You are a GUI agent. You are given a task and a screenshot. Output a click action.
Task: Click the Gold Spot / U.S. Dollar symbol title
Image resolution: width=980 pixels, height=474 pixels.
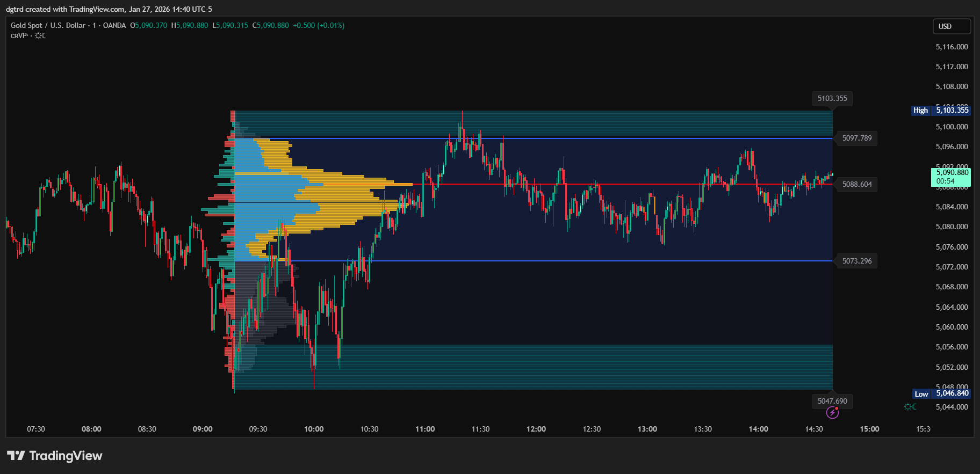pos(48,25)
